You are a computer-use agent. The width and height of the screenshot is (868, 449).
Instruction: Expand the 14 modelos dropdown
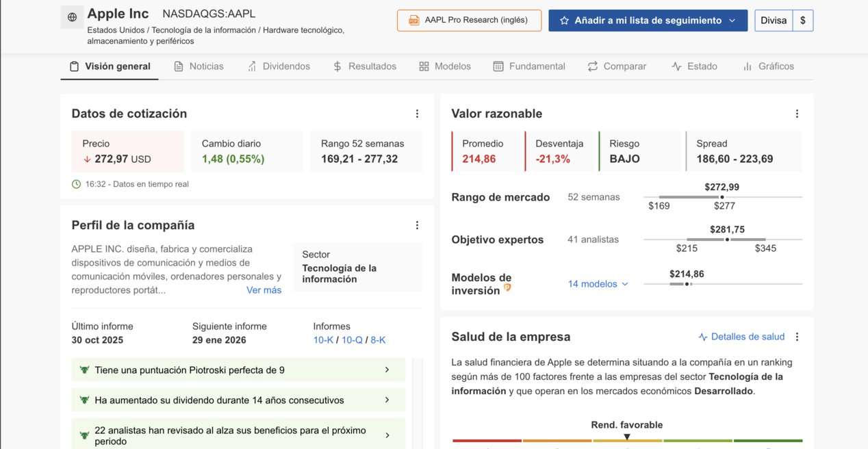click(598, 284)
